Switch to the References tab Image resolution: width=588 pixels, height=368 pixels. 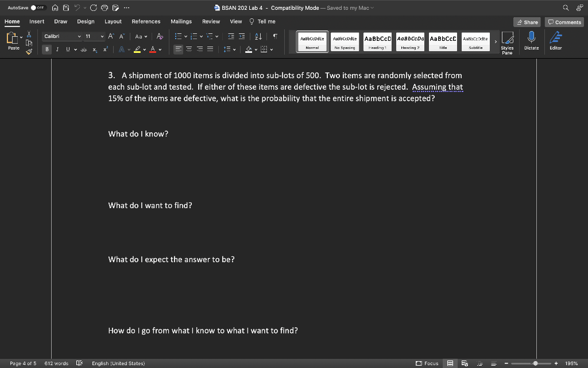(146, 21)
